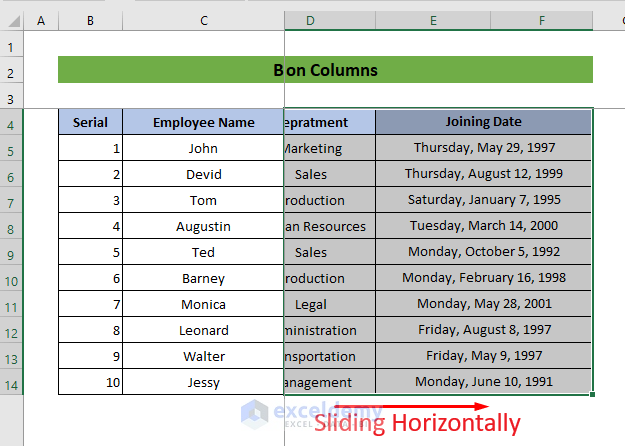Select the cell containing Monica
Screen dimensions: 625x446
[203, 304]
